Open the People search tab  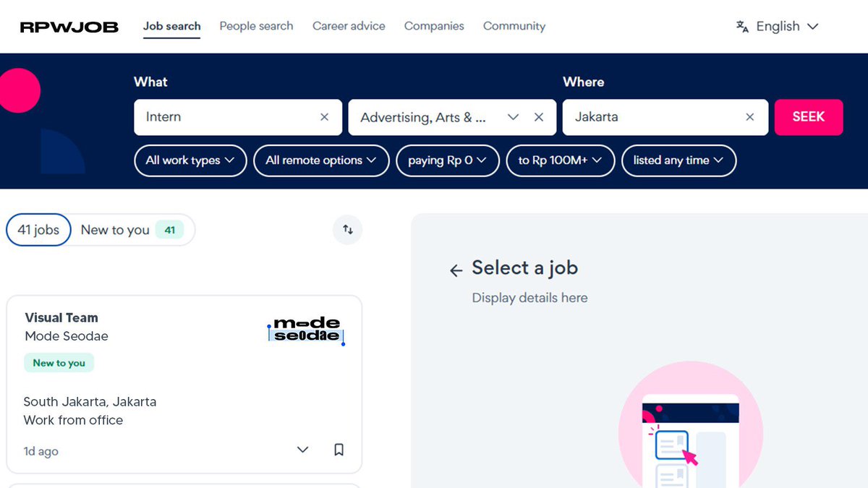[x=256, y=26]
